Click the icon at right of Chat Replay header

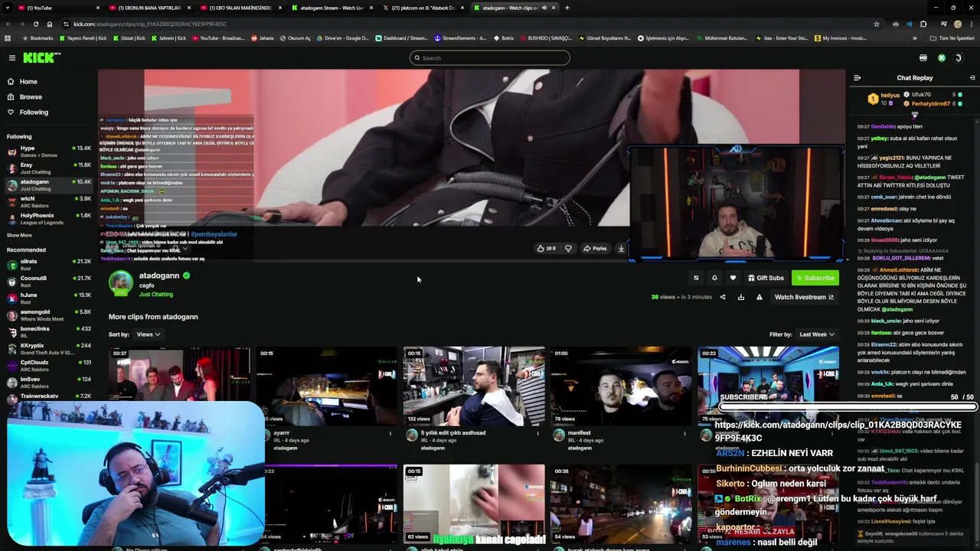pos(972,78)
